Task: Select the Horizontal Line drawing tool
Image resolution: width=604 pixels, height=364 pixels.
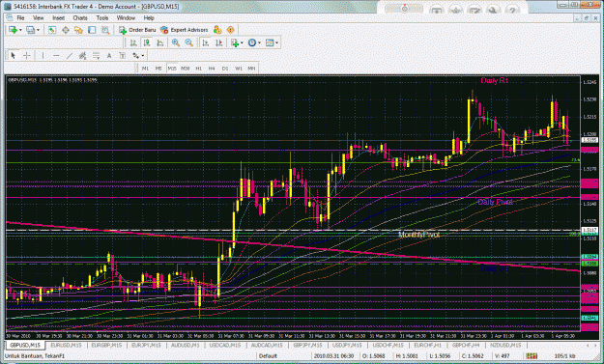Action: (56, 56)
